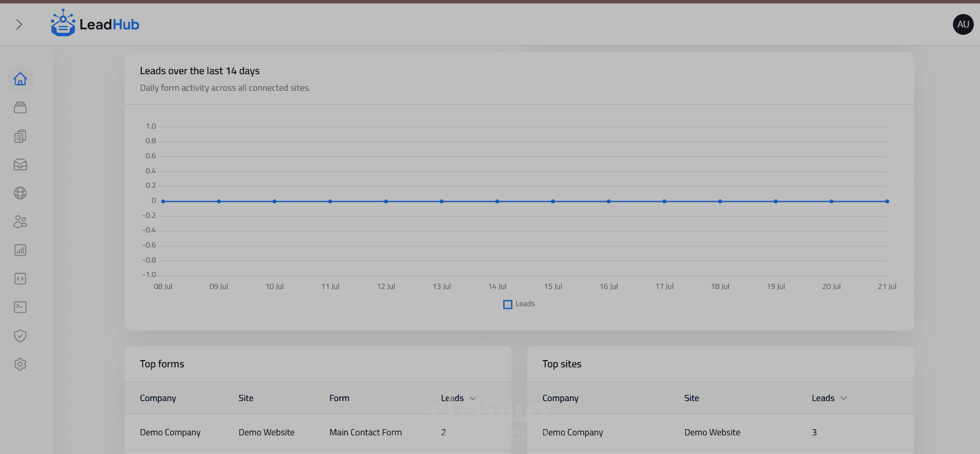
Task: Click the Form column header
Action: [x=339, y=398]
